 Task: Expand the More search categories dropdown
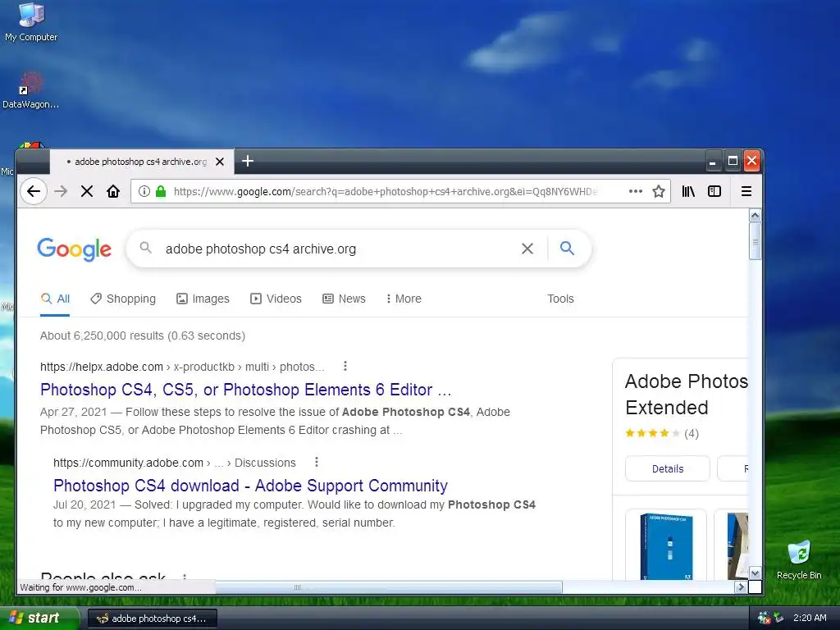pyautogui.click(x=404, y=299)
